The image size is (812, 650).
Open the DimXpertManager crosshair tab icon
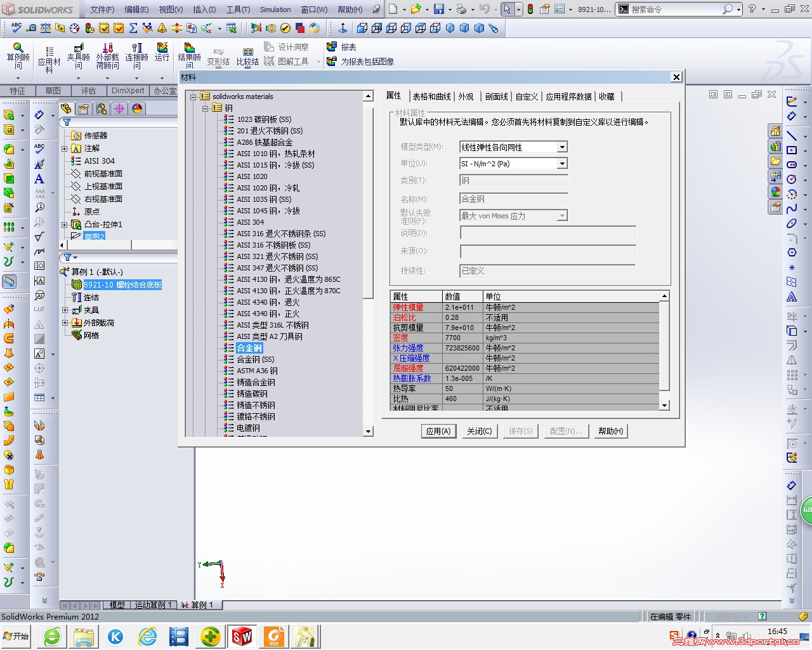pos(119,109)
